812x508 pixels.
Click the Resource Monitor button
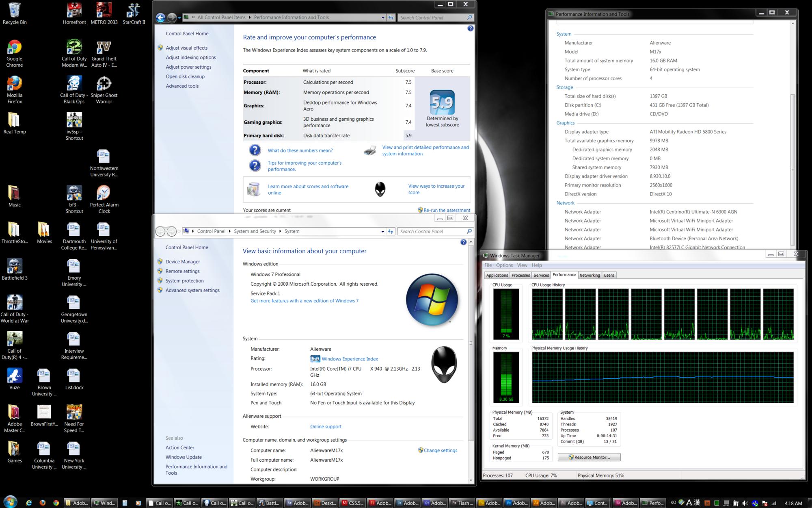click(x=589, y=457)
